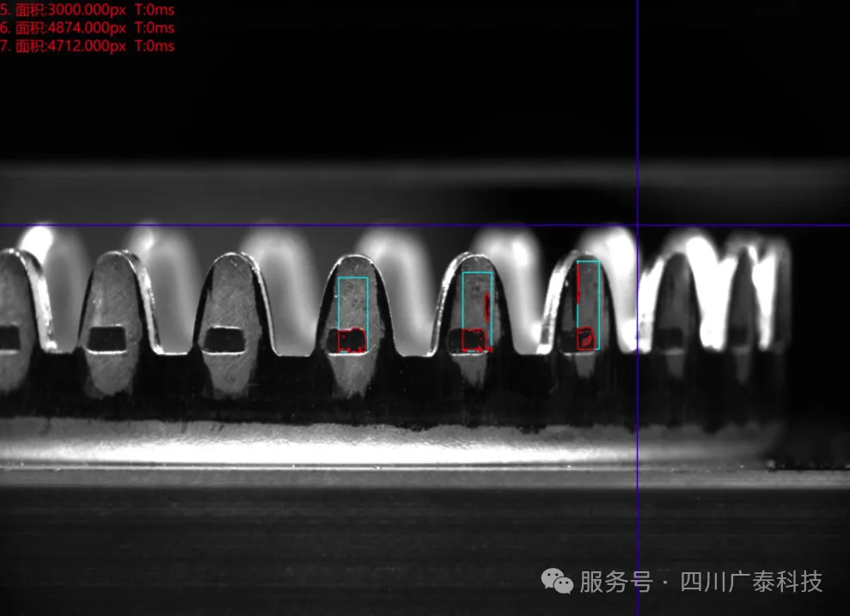The width and height of the screenshot is (850, 616).
Task: Click the 四川广泰科技 watermark text
Action: 751,582
